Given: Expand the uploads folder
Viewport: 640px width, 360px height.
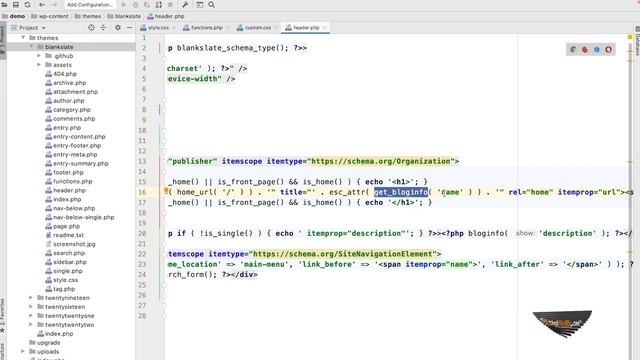Looking at the screenshot, I should pos(23,351).
